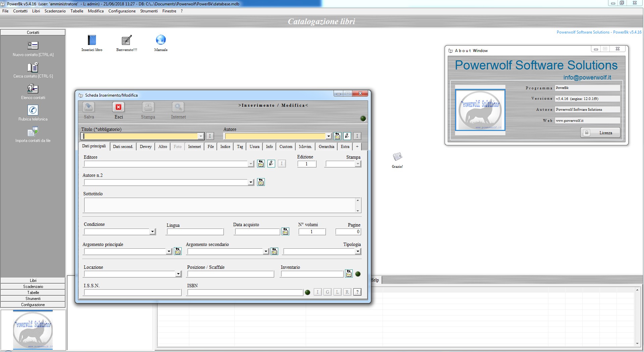Switch to the Indice tab
The height and width of the screenshot is (352, 644).
point(225,147)
